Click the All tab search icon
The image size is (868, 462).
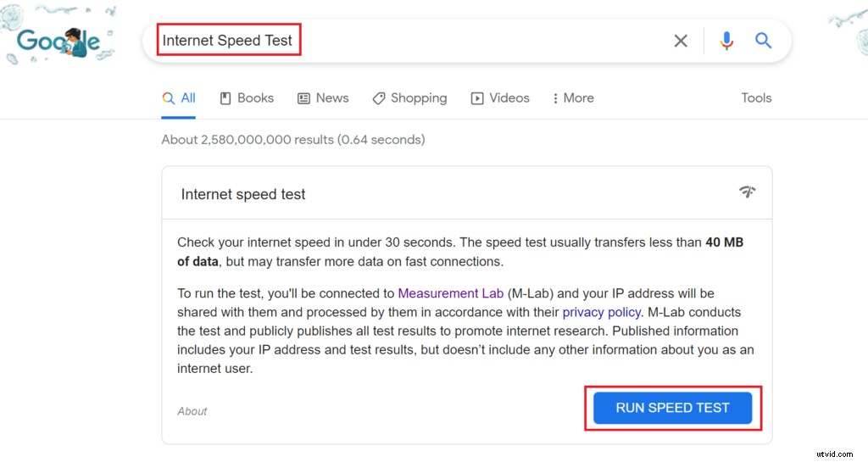[x=169, y=98]
